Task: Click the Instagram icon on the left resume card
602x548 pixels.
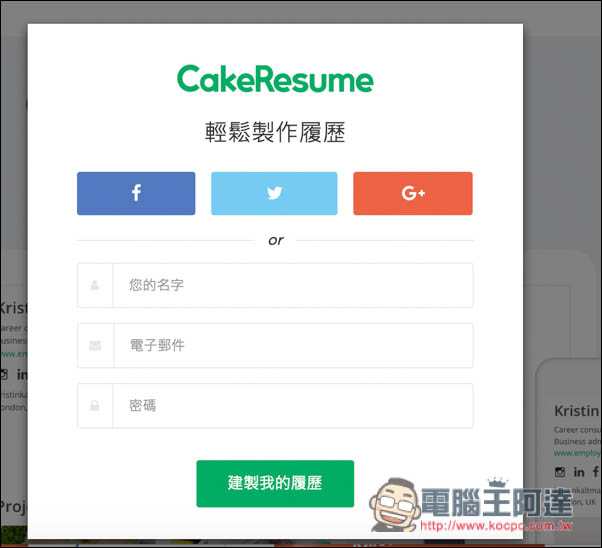Action: (4, 374)
